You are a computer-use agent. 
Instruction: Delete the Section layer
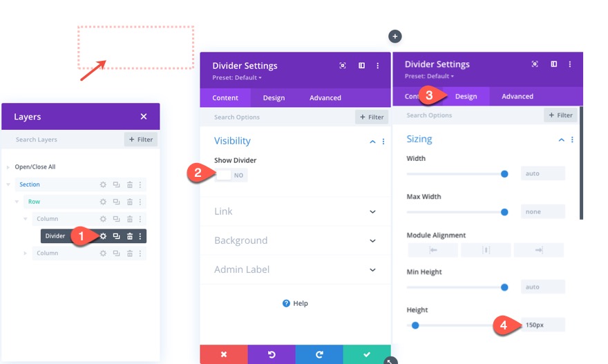click(130, 184)
